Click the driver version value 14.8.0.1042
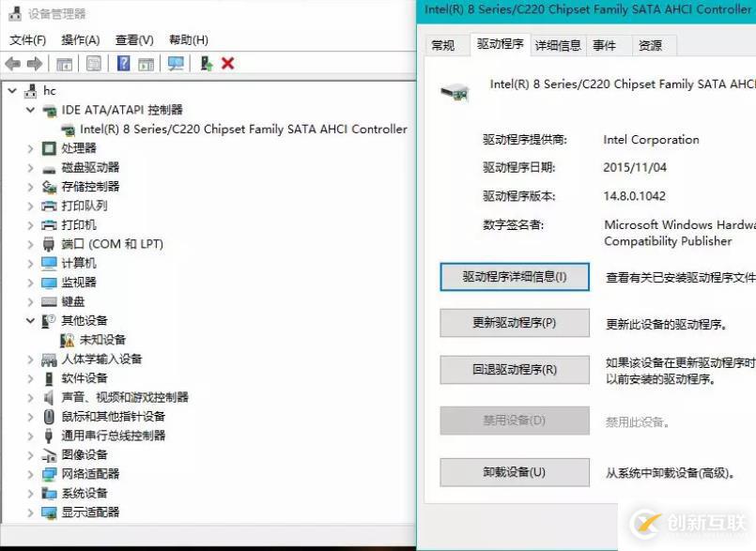 pyautogui.click(x=635, y=196)
